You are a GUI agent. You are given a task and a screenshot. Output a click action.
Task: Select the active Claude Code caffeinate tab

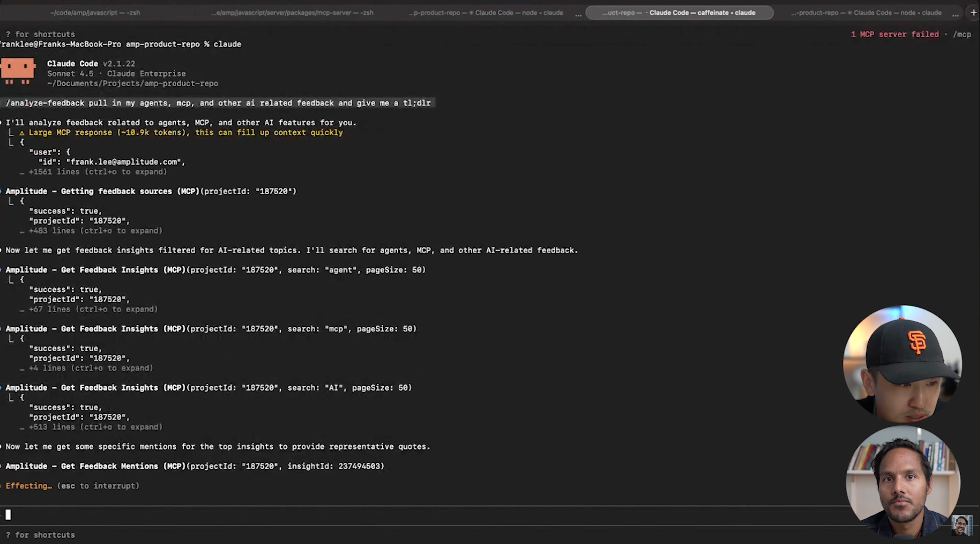click(x=679, y=12)
